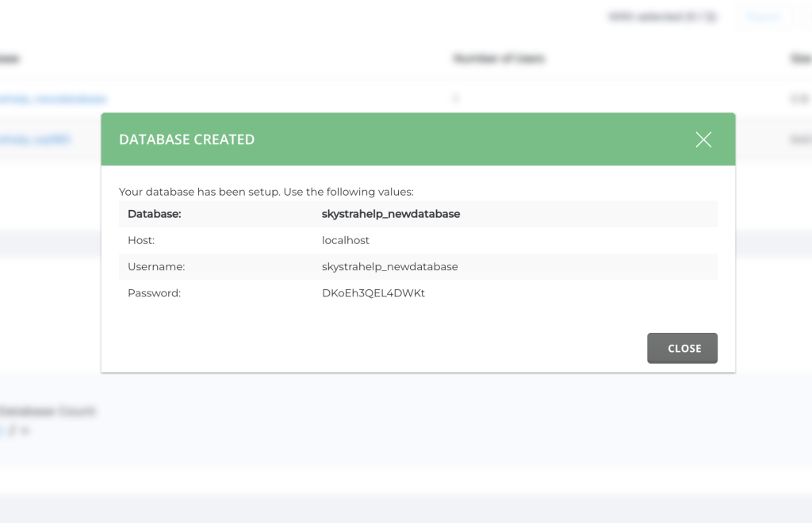Click the blurred selected-count text at top right
The height and width of the screenshot is (523, 812).
click(663, 17)
